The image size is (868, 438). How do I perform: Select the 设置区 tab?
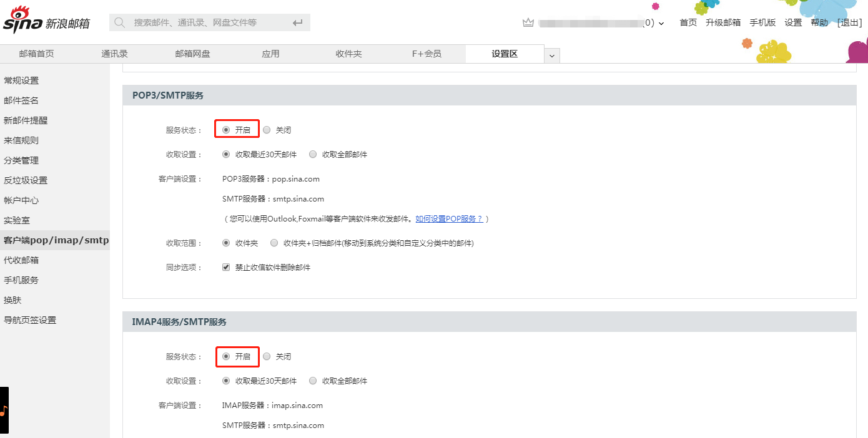505,54
